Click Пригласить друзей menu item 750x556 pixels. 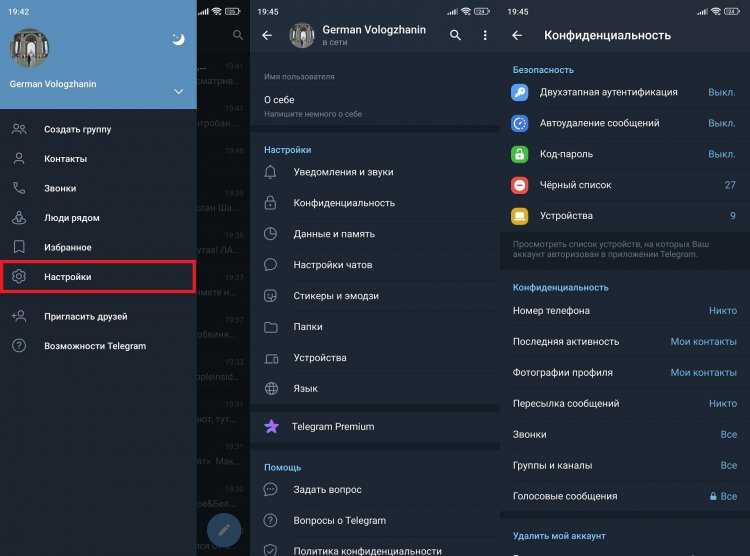pyautogui.click(x=98, y=316)
